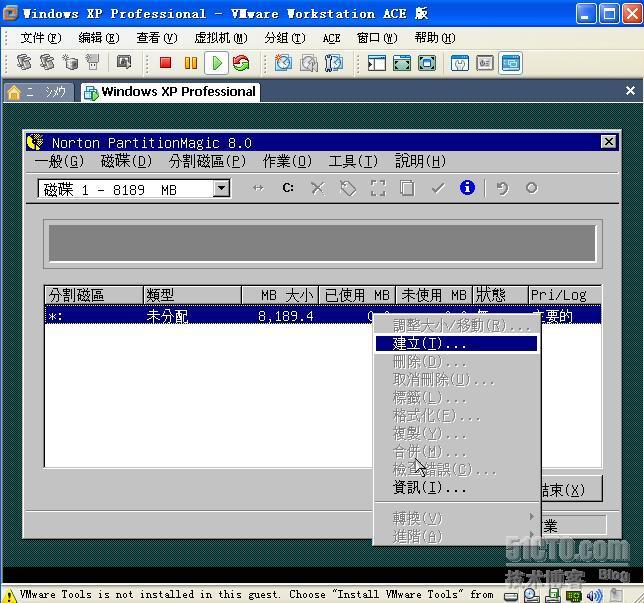The height and width of the screenshot is (603, 644).
Task: Switch to the Windows XP Professional tab
Action: click(x=170, y=92)
